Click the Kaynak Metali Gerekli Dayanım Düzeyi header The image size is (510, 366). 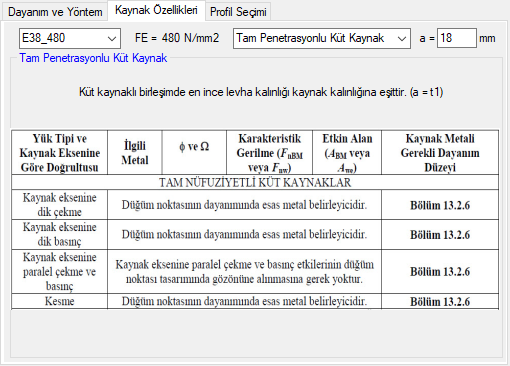[440, 153]
